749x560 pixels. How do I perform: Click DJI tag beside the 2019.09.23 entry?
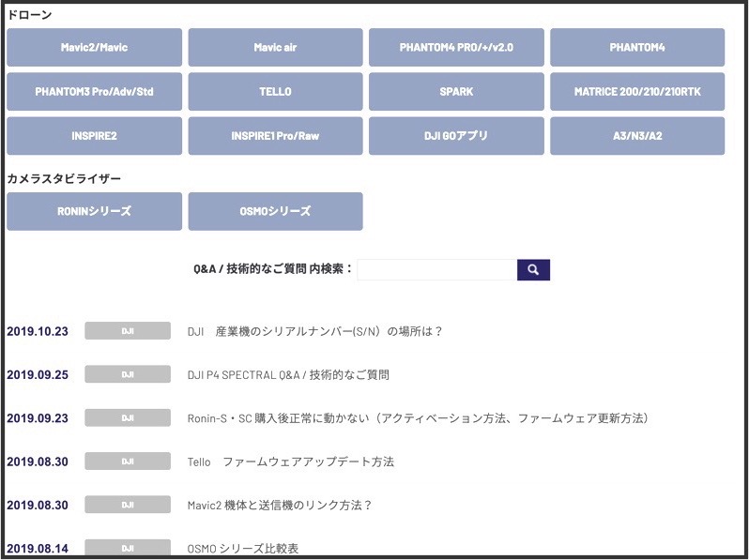[128, 417]
